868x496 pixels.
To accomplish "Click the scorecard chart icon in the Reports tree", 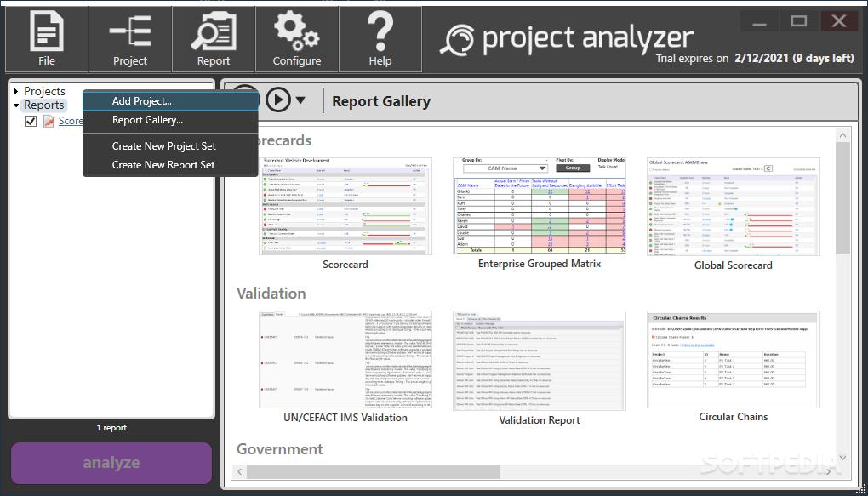I will [49, 121].
